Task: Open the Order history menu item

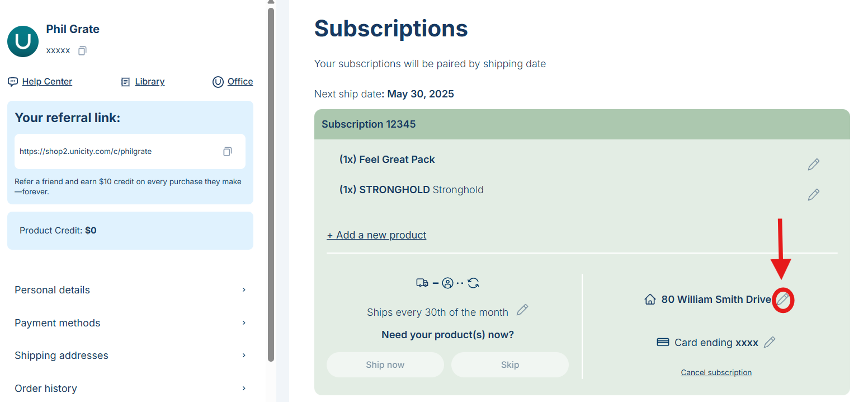Action: coord(130,389)
